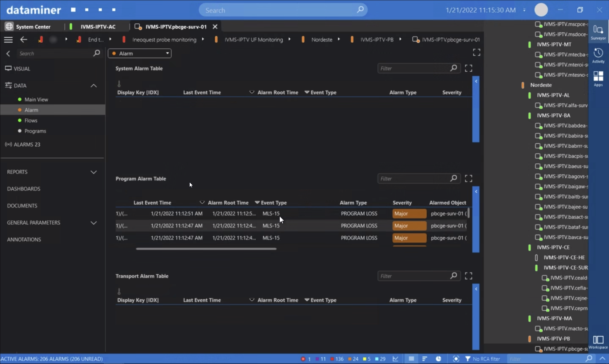Open DOCUMENTS section

click(x=22, y=206)
